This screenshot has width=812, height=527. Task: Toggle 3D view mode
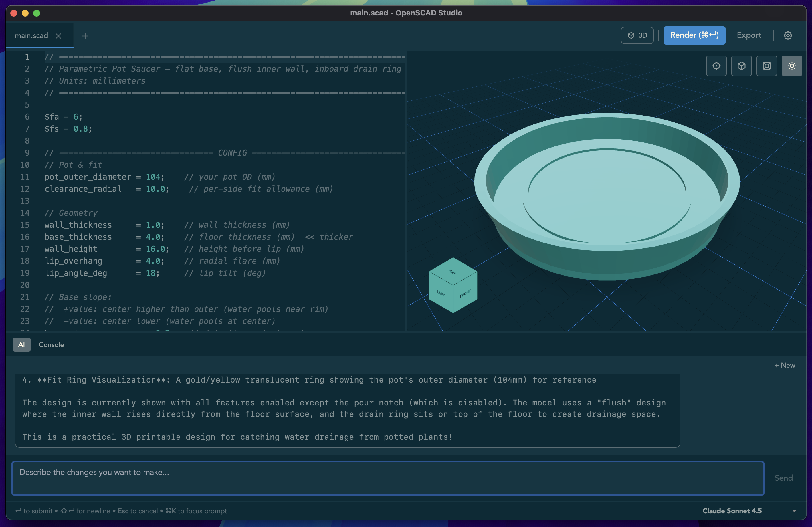click(x=637, y=35)
